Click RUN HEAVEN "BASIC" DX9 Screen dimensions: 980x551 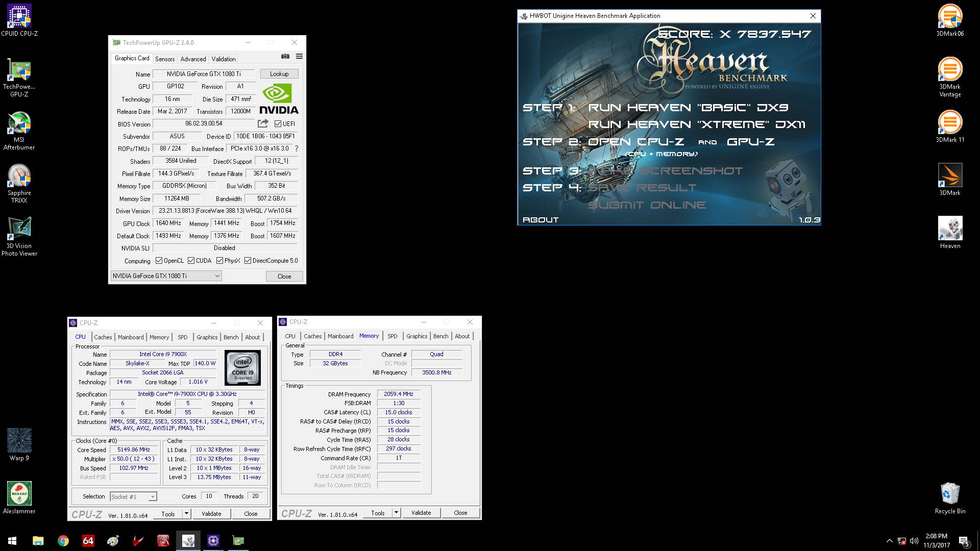coord(688,108)
